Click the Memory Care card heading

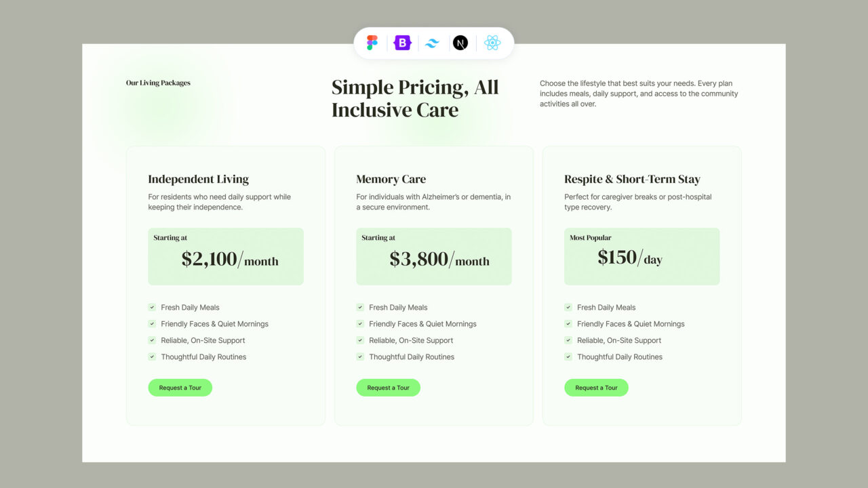391,179
